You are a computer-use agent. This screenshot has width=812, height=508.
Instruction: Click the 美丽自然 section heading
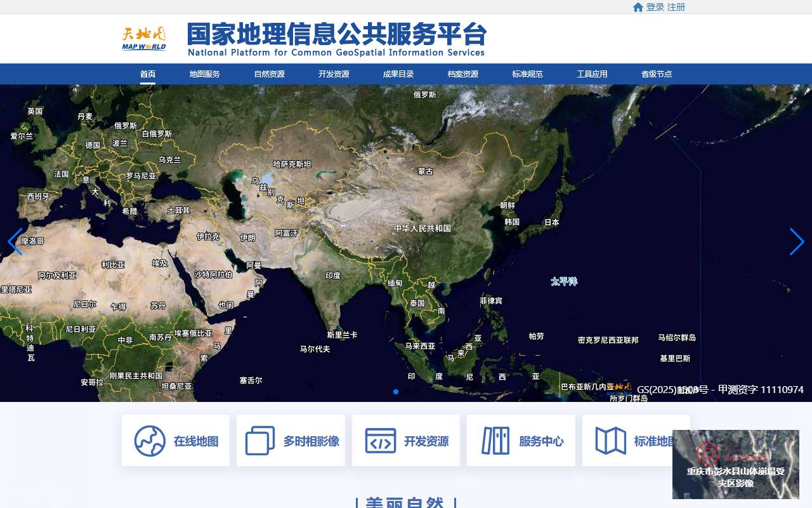(406, 502)
